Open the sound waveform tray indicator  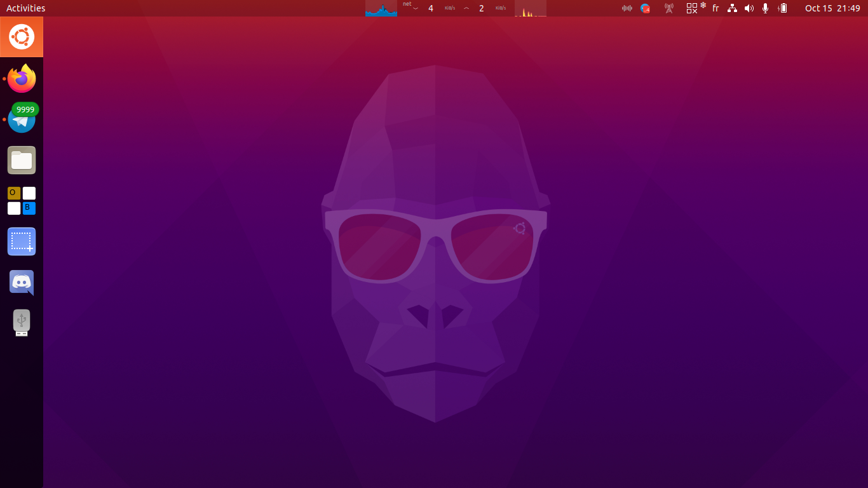pyautogui.click(x=627, y=8)
